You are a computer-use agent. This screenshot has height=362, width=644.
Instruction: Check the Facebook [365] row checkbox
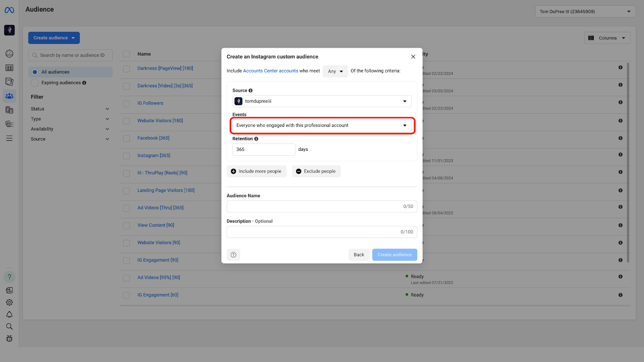click(x=126, y=138)
